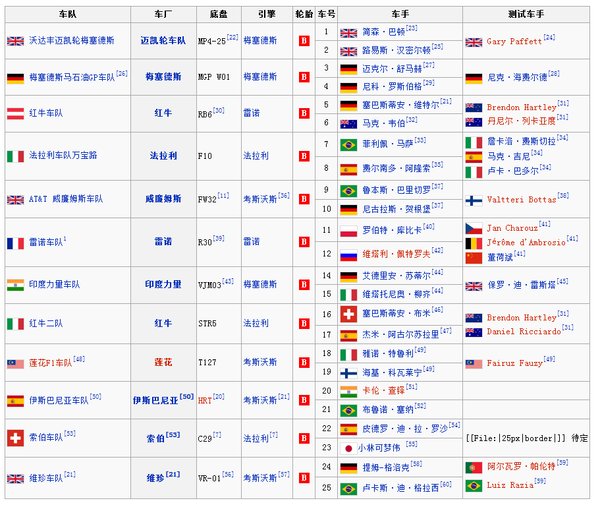Open the 印度力量 constructor link
The height and width of the screenshot is (505, 600).
163,285
